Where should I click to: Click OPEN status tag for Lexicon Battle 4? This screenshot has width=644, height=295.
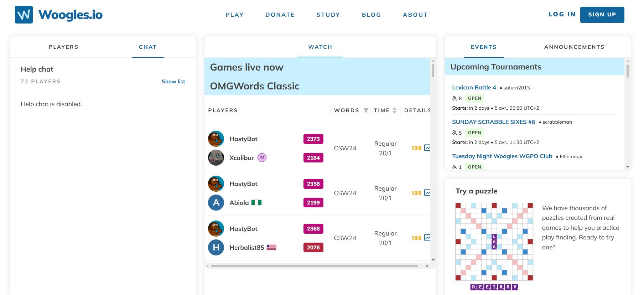coord(474,98)
